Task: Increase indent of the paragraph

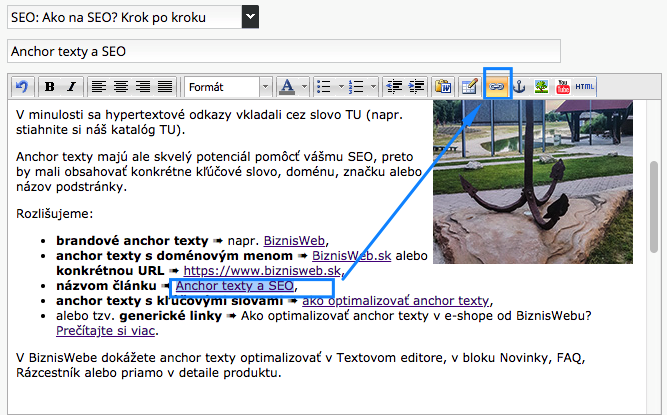Action: 416,86
